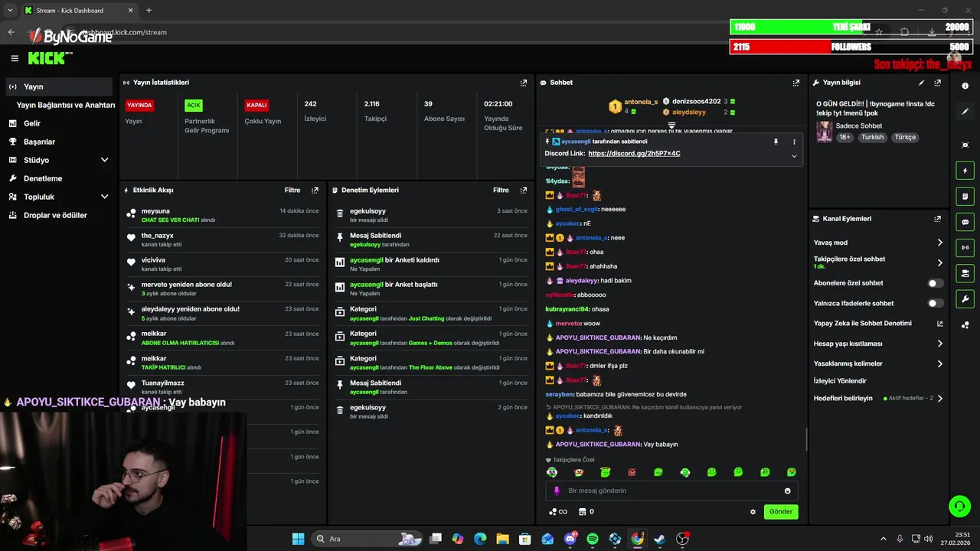The image size is (980, 551).
Task: Click İzleyici Yönlendir
Action: [x=840, y=380]
